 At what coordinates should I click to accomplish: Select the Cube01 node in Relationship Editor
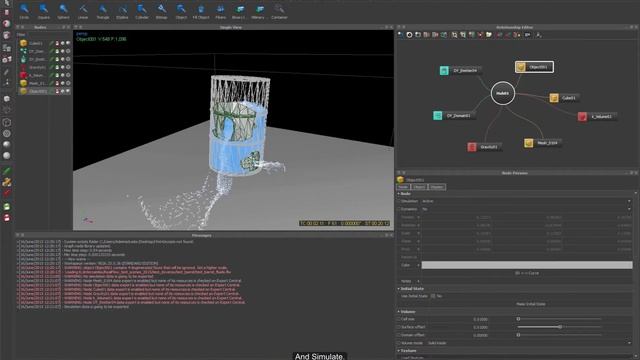tap(564, 98)
